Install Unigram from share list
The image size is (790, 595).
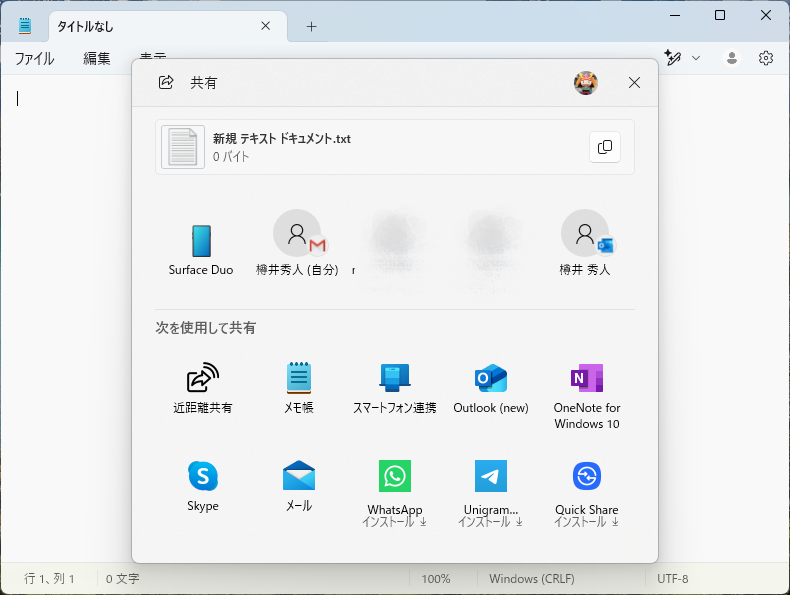[x=491, y=494]
